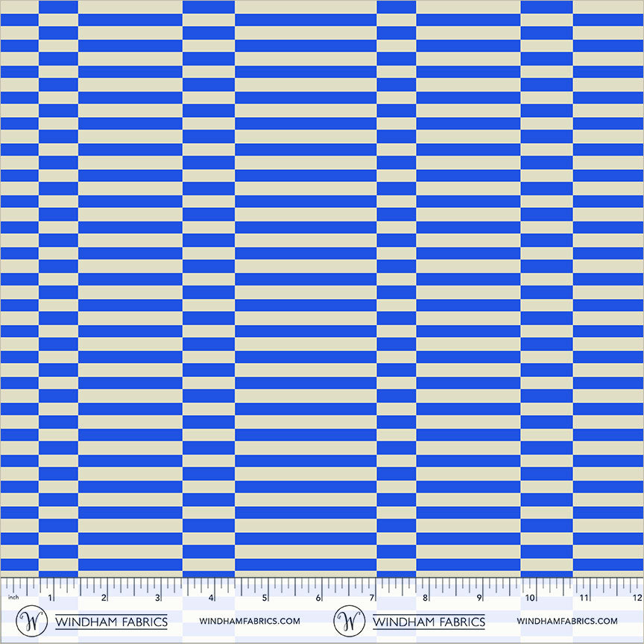Click the right WINDHAM FABRICS brand name
The image size is (644, 644).
coord(429,622)
